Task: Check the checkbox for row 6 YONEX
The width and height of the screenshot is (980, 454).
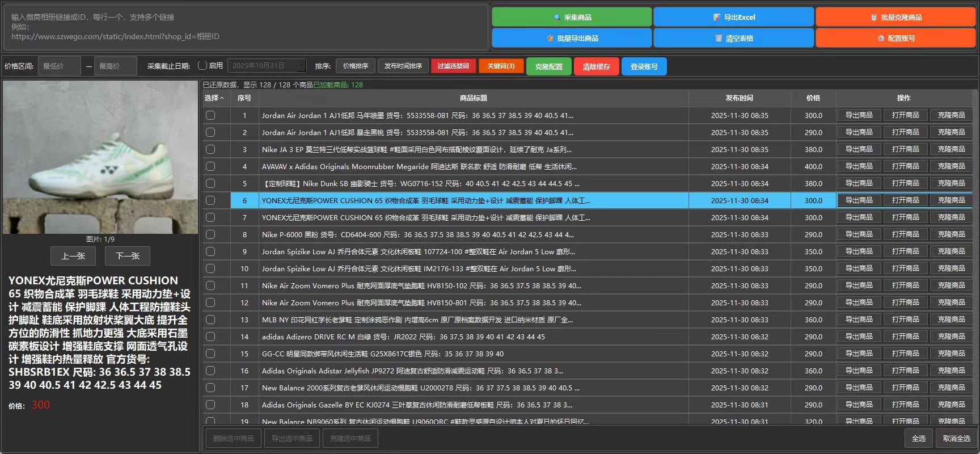Action: 210,200
